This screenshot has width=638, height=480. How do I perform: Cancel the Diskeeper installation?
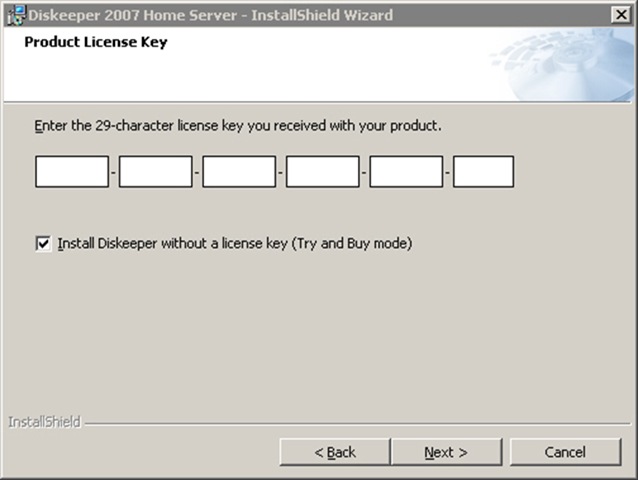[x=565, y=452]
